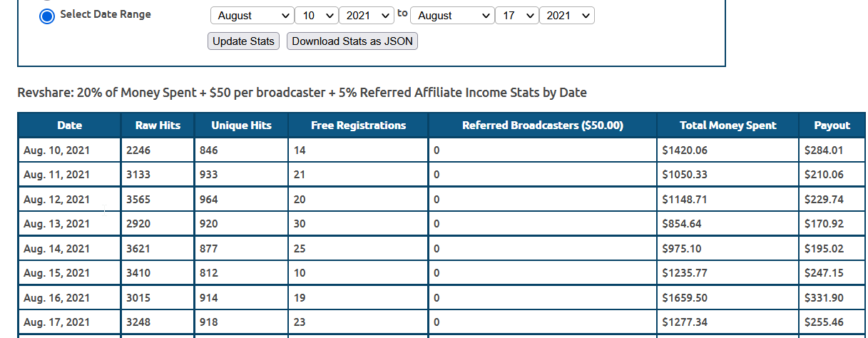
Task: Click the Date column header
Action: click(70, 126)
